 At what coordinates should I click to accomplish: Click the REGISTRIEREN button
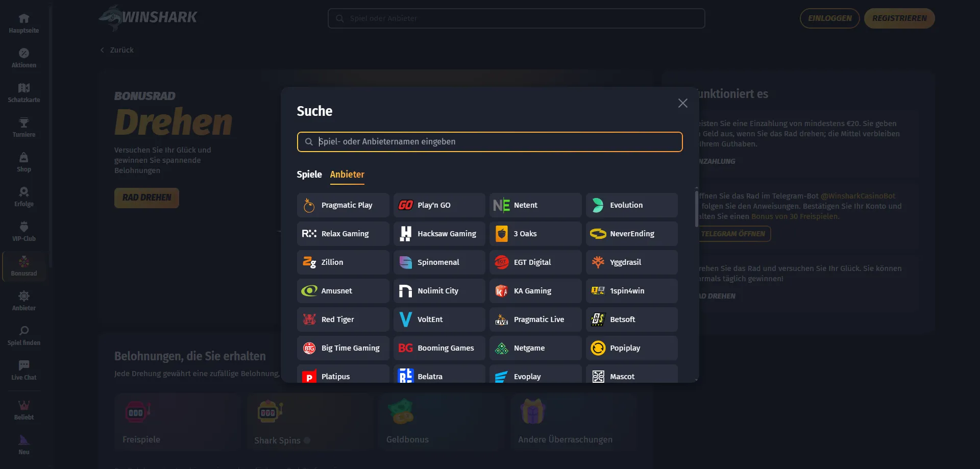(899, 18)
